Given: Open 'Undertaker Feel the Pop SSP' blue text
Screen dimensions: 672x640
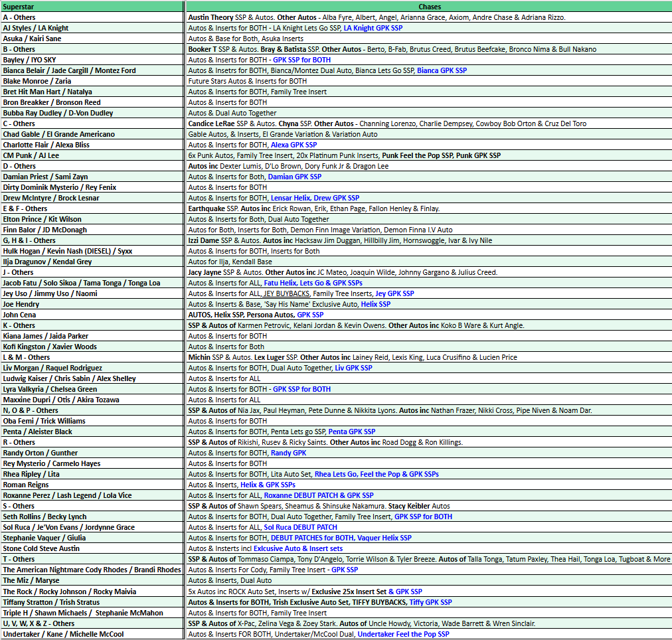Looking at the screenshot, I should (403, 634).
